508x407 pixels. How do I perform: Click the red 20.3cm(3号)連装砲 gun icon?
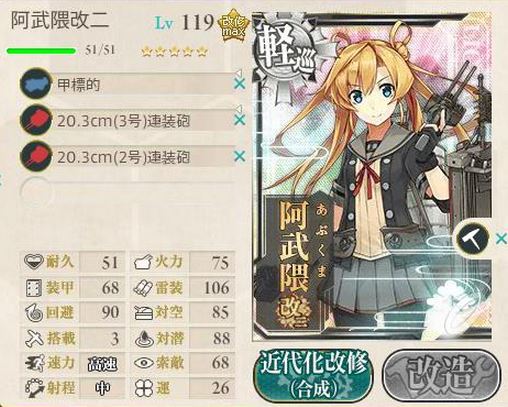point(36,120)
